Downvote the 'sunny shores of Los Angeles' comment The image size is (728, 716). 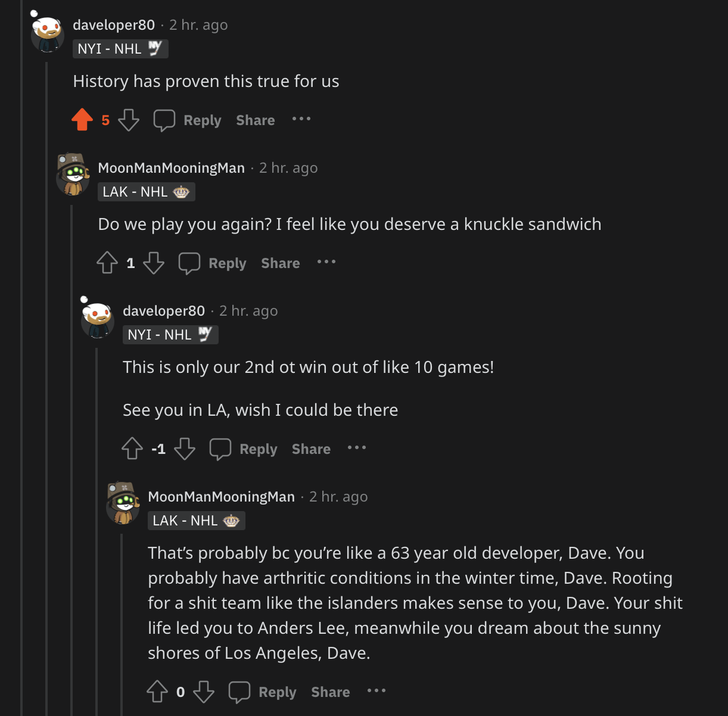(x=204, y=692)
